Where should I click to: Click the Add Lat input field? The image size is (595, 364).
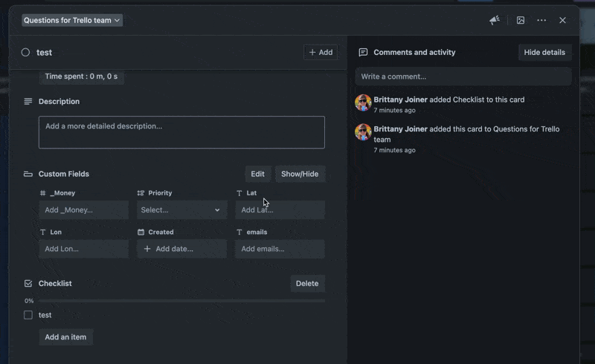(280, 209)
